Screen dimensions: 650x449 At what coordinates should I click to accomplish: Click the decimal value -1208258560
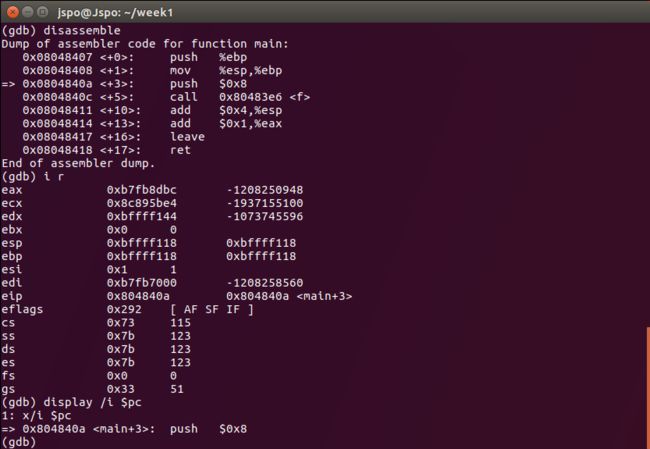[265, 283]
